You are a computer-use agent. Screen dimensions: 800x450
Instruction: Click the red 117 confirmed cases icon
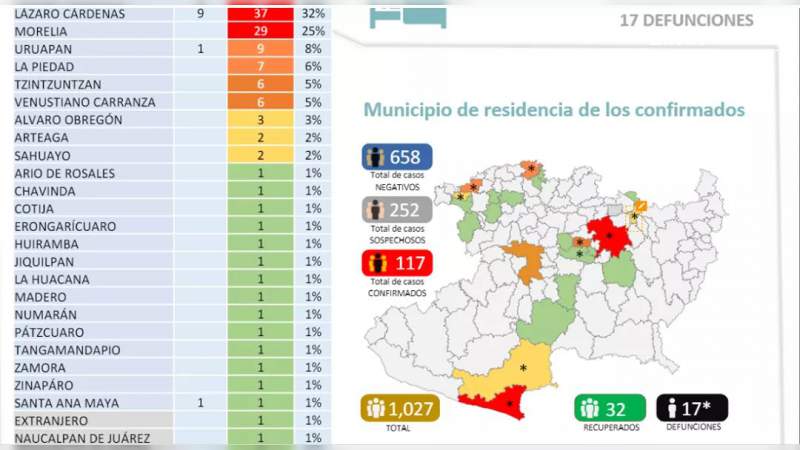pyautogui.click(x=397, y=263)
